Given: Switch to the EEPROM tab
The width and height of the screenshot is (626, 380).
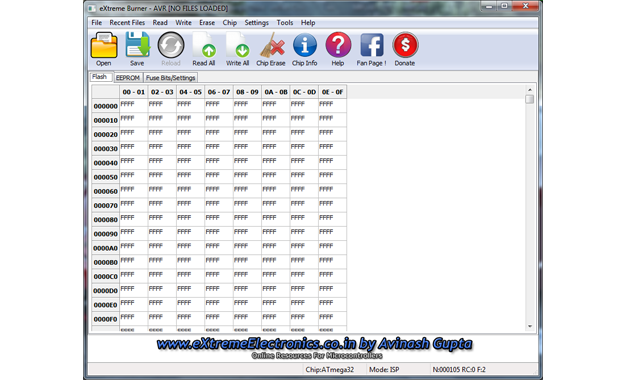Looking at the screenshot, I should (x=128, y=77).
